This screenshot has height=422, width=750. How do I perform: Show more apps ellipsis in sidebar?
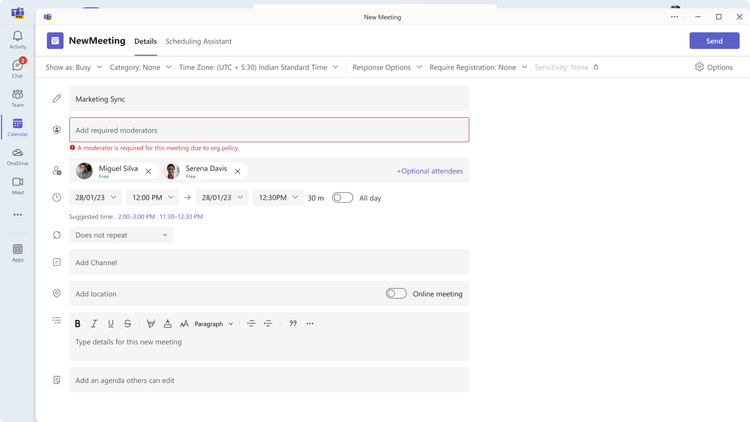point(18,215)
